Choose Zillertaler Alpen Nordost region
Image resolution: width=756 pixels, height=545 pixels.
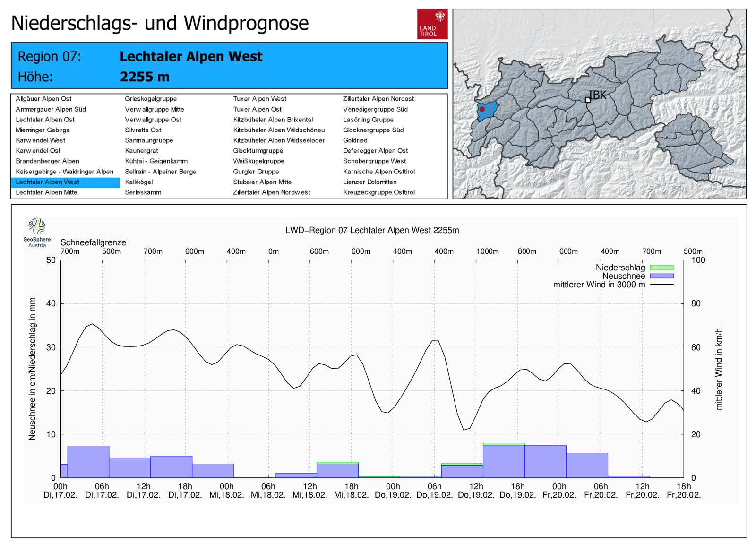tap(378, 99)
